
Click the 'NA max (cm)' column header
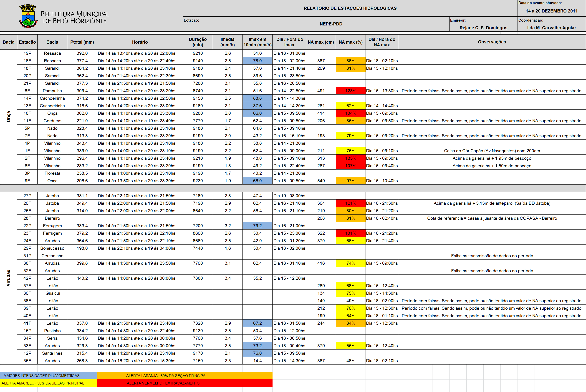[x=321, y=42]
